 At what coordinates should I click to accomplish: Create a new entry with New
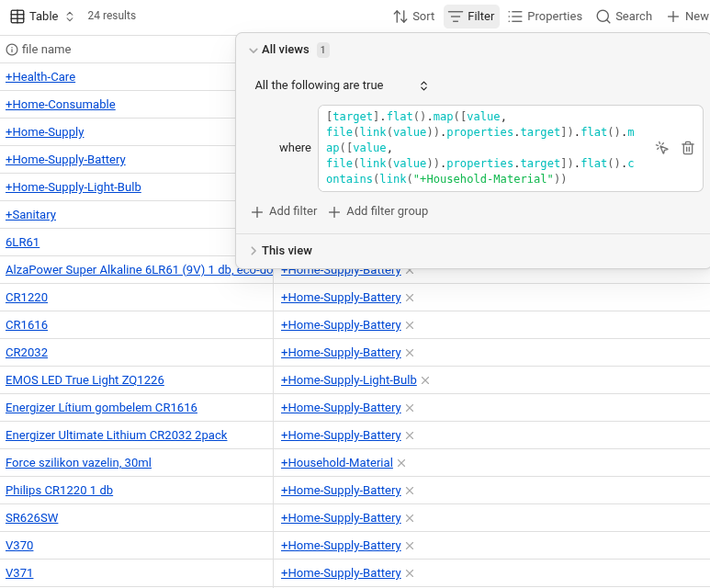click(x=687, y=17)
